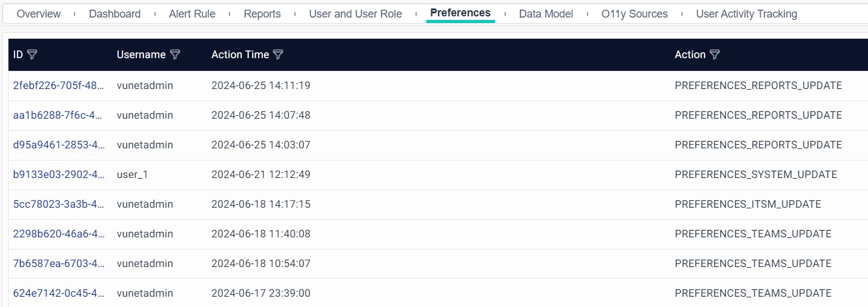This screenshot has height=307, width=868.
Task: Open the Action column filter icon
Action: 715,54
